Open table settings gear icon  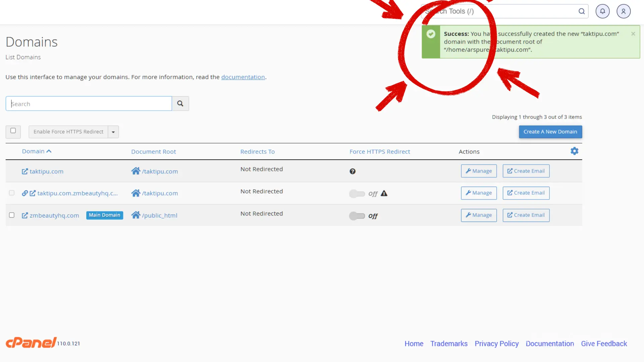574,151
